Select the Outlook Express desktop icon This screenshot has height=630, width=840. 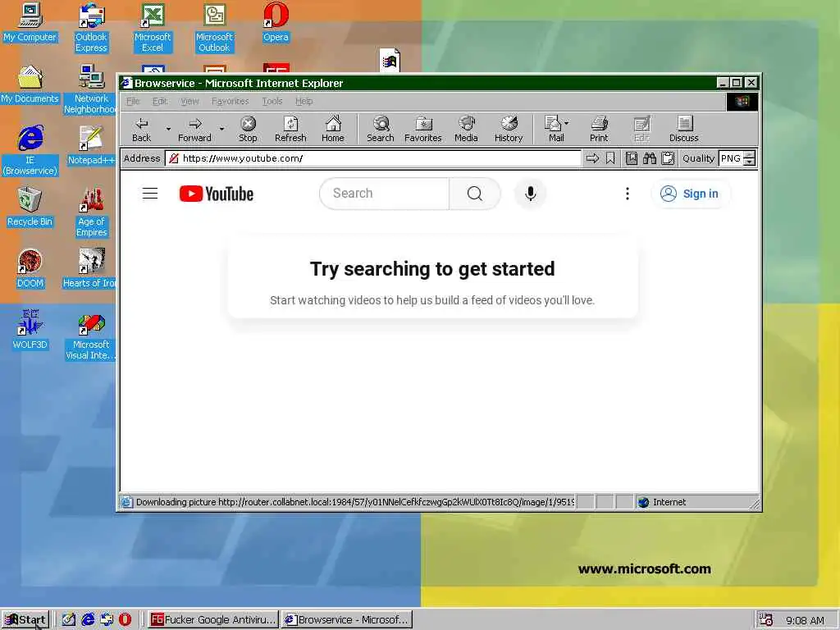tap(92, 27)
